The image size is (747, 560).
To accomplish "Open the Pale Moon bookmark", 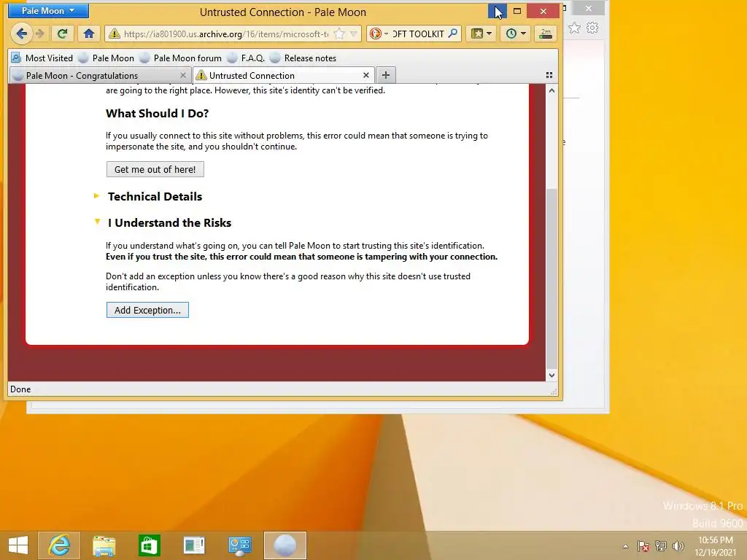I will click(107, 58).
